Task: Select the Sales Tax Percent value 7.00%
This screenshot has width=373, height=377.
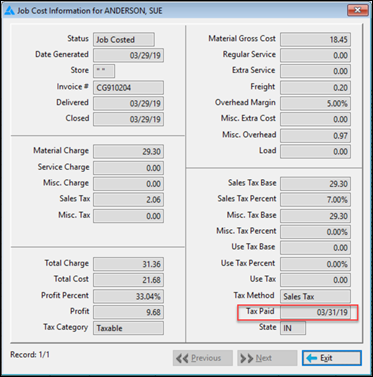Action: pos(315,199)
